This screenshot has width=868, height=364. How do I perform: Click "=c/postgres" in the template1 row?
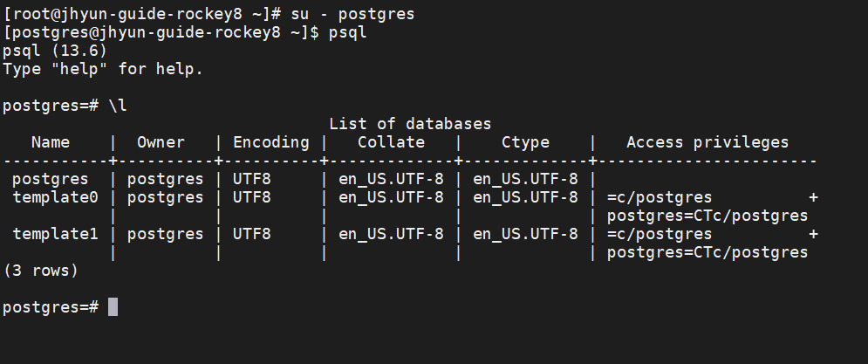(x=660, y=234)
